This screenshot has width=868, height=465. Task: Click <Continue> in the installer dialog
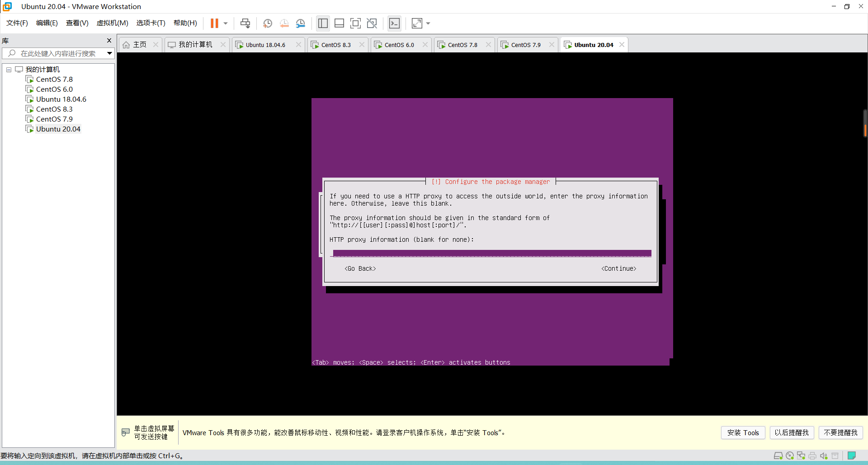pos(619,268)
